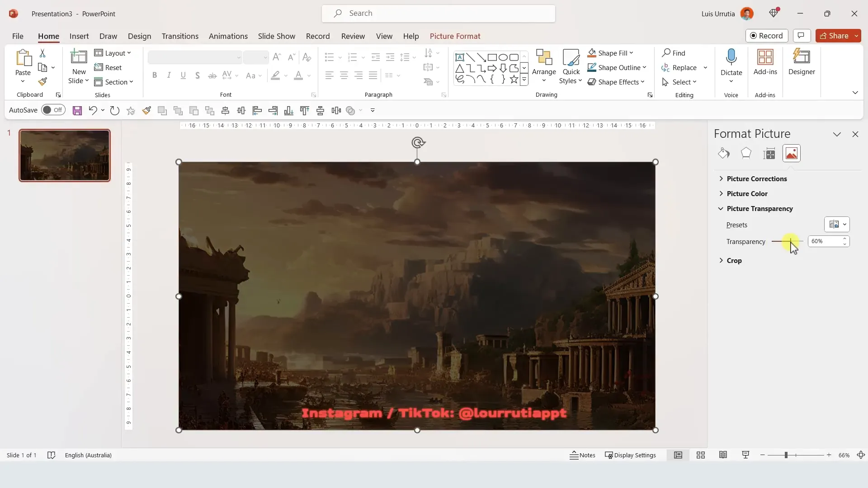
Task: Start Slide Show from status bar
Action: point(745,455)
